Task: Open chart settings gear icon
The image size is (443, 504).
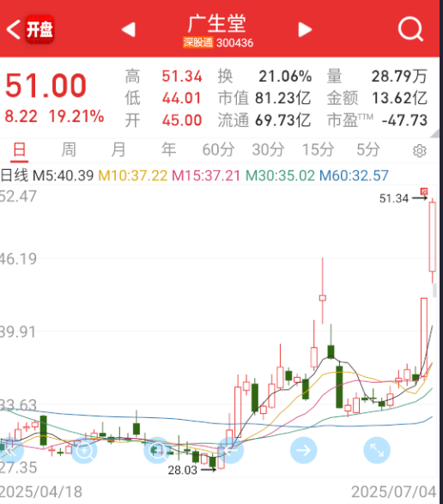Action: click(420, 151)
